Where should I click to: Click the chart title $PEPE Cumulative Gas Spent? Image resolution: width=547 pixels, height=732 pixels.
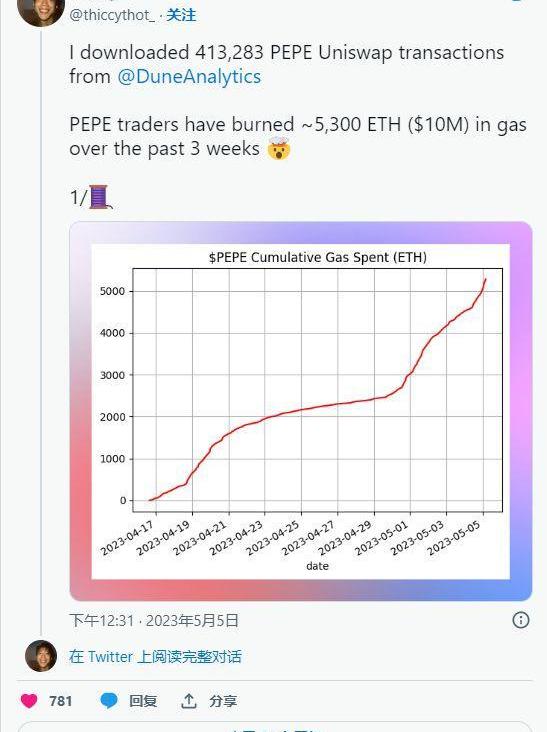click(x=317, y=257)
